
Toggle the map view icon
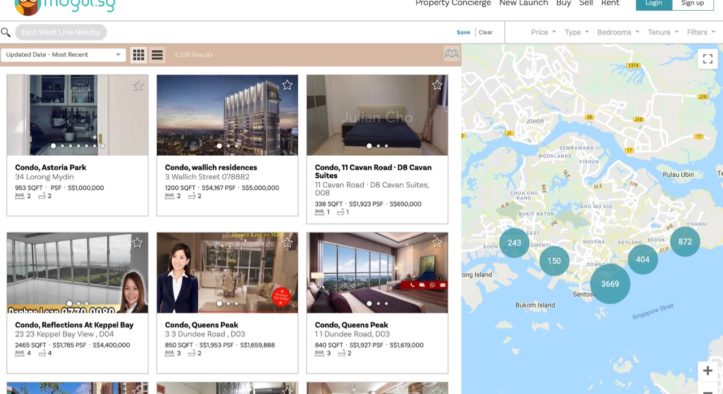tap(451, 54)
